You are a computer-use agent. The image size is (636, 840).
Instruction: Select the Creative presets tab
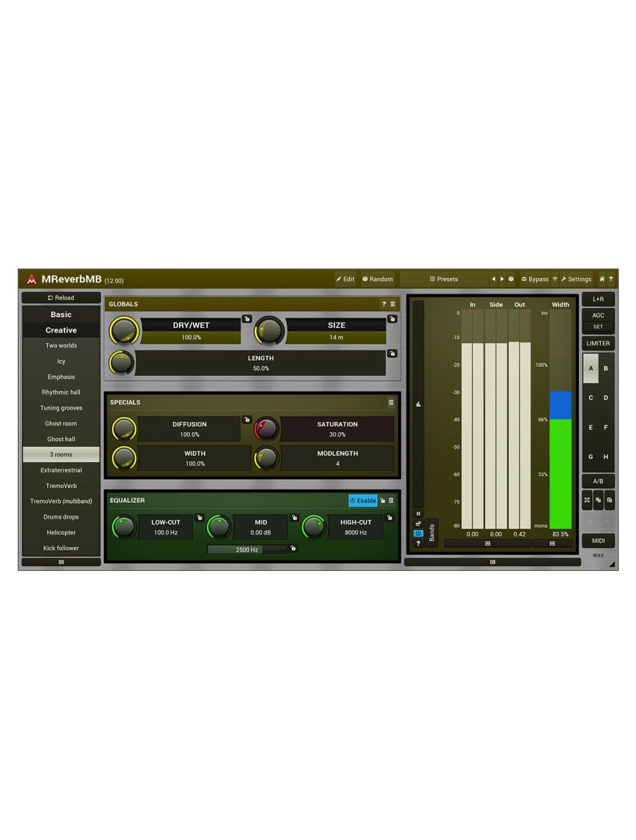tap(61, 330)
